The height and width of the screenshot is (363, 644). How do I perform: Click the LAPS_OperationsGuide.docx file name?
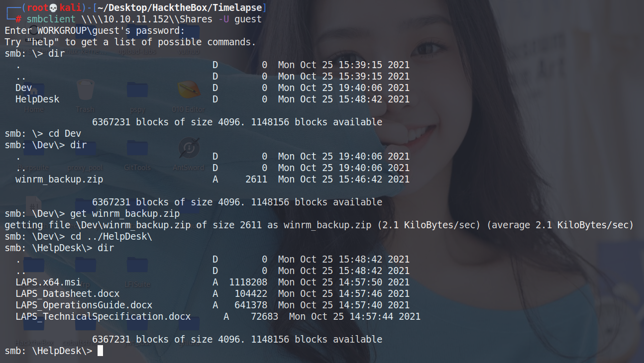(84, 305)
